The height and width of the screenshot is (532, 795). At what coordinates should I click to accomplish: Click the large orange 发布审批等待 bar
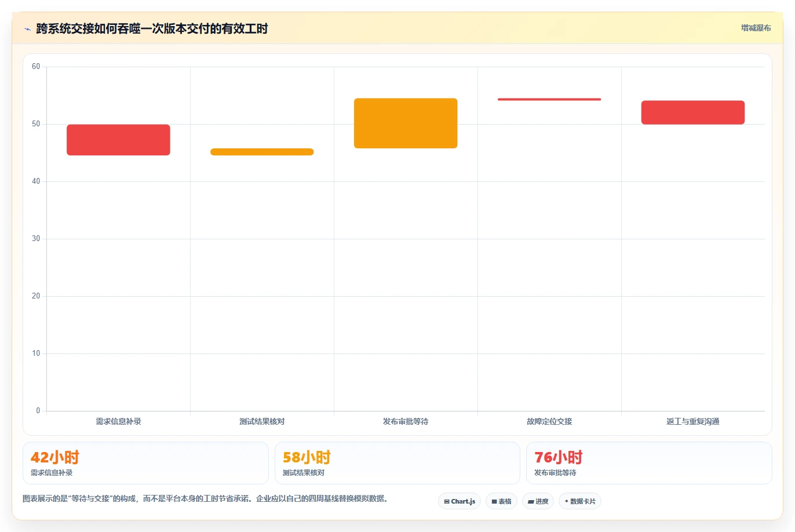pos(406,123)
